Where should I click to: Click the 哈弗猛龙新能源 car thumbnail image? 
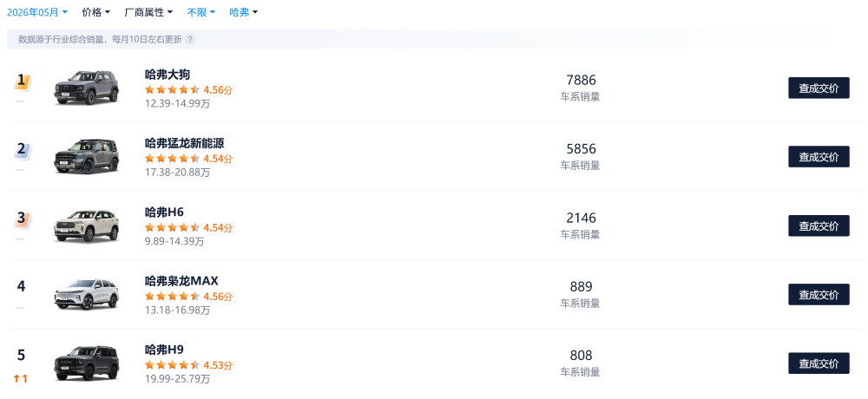click(x=86, y=157)
